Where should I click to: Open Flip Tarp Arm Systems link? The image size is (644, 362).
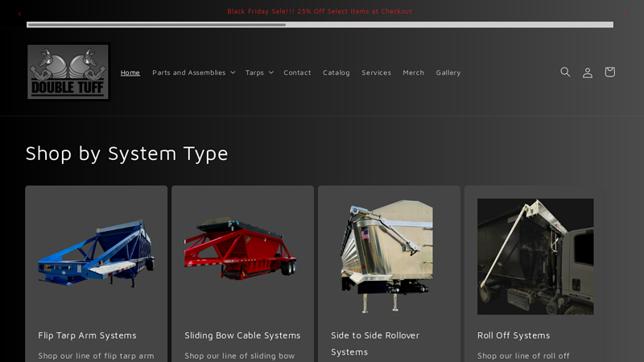point(87,335)
